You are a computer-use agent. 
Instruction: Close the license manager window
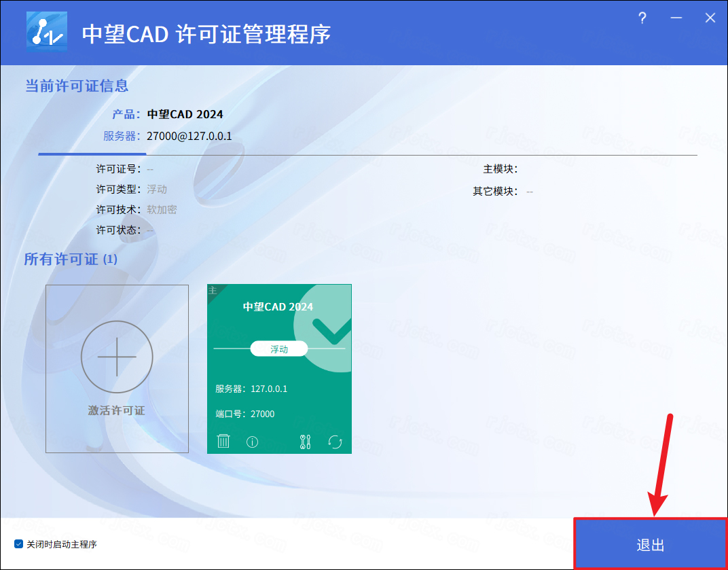(710, 18)
